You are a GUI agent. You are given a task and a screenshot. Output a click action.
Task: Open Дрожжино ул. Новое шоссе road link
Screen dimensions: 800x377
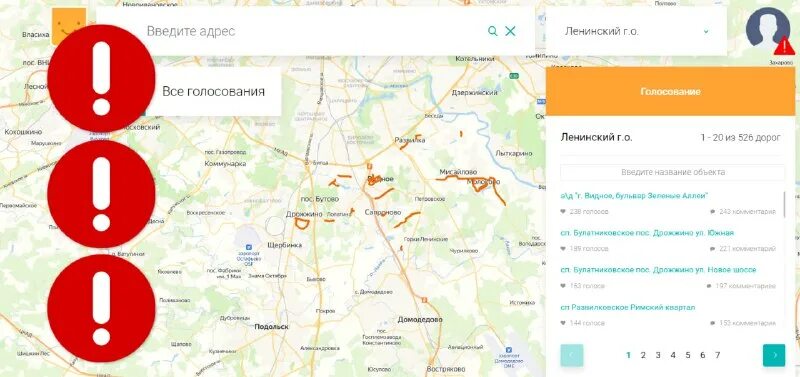tap(658, 269)
